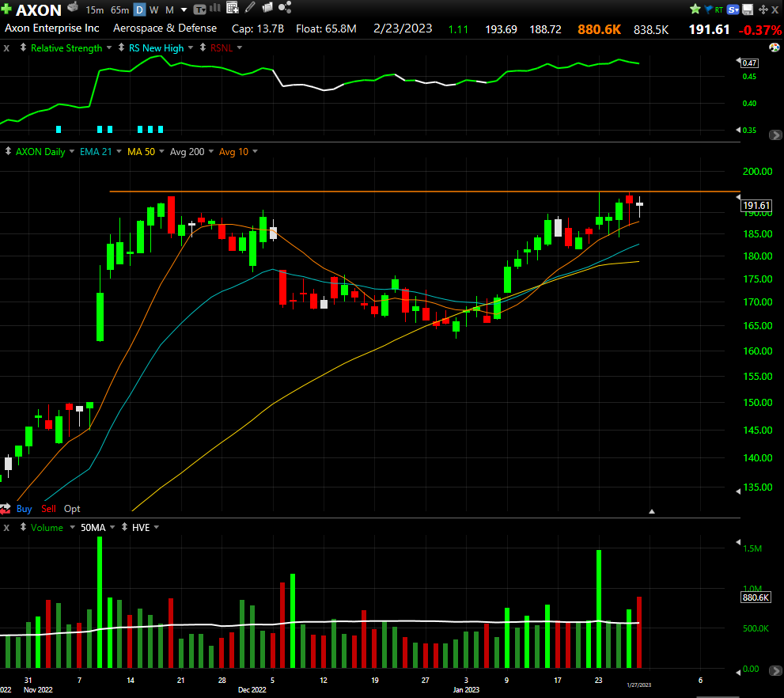
Task: Open the chart template (T) dropdown
Action: [x=199, y=9]
